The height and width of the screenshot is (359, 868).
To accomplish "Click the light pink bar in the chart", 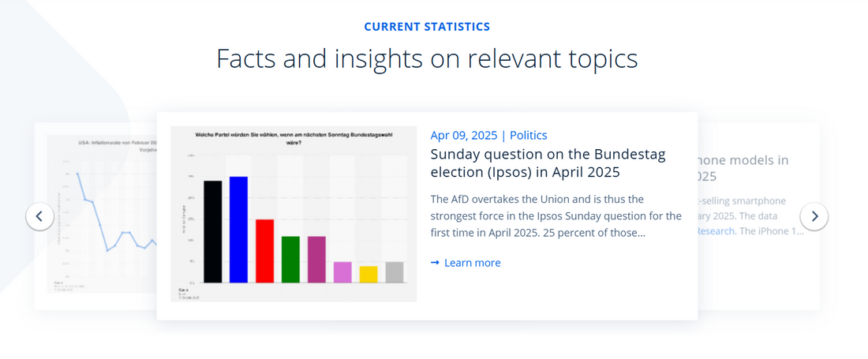I will [x=342, y=271].
